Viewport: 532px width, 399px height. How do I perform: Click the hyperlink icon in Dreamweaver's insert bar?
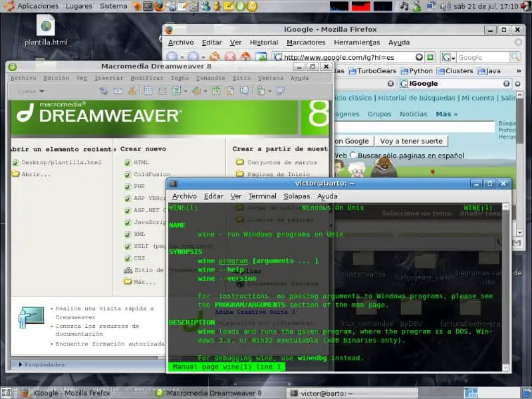point(104,90)
